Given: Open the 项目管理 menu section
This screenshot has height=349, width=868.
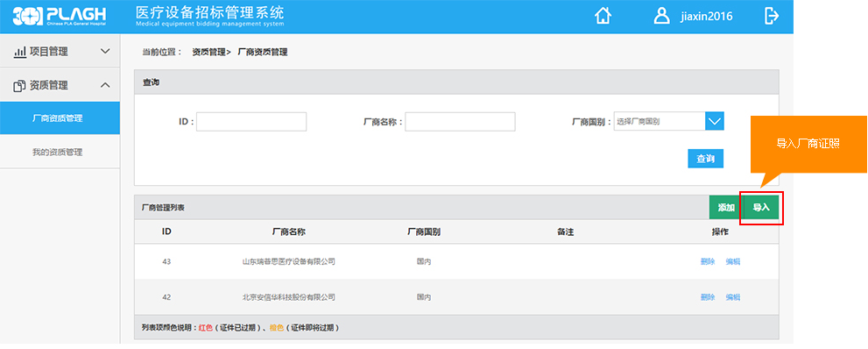Looking at the screenshot, I should pos(60,52).
